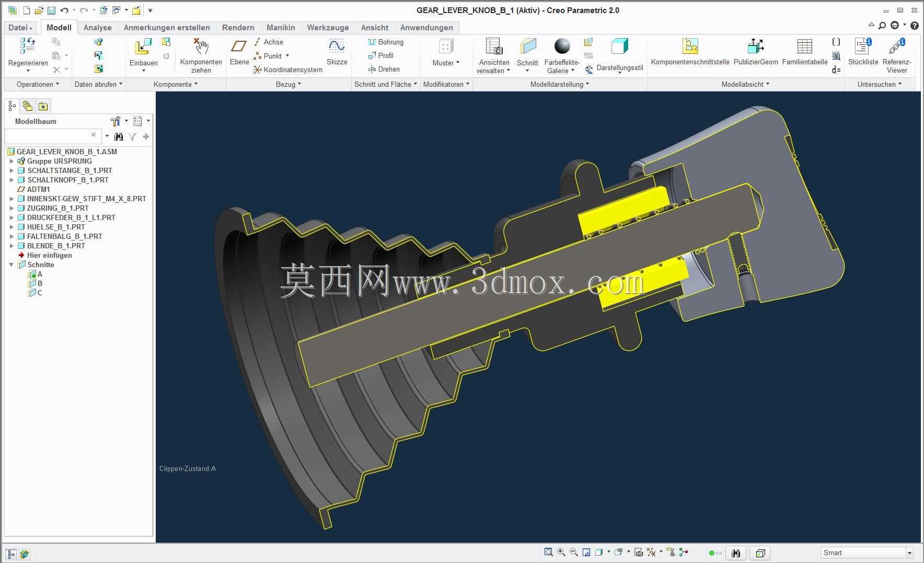Open the Bezug group dropdown

(288, 84)
